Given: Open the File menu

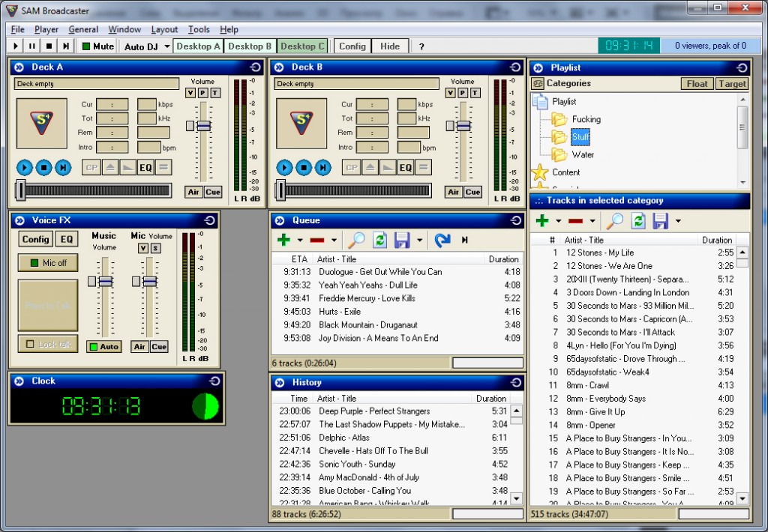Looking at the screenshot, I should click(18, 29).
